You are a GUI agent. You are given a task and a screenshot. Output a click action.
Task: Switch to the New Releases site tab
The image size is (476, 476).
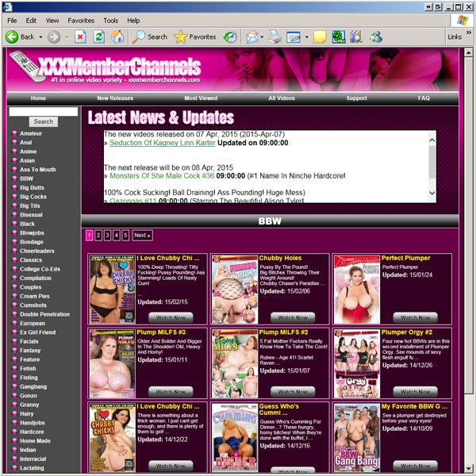(115, 98)
